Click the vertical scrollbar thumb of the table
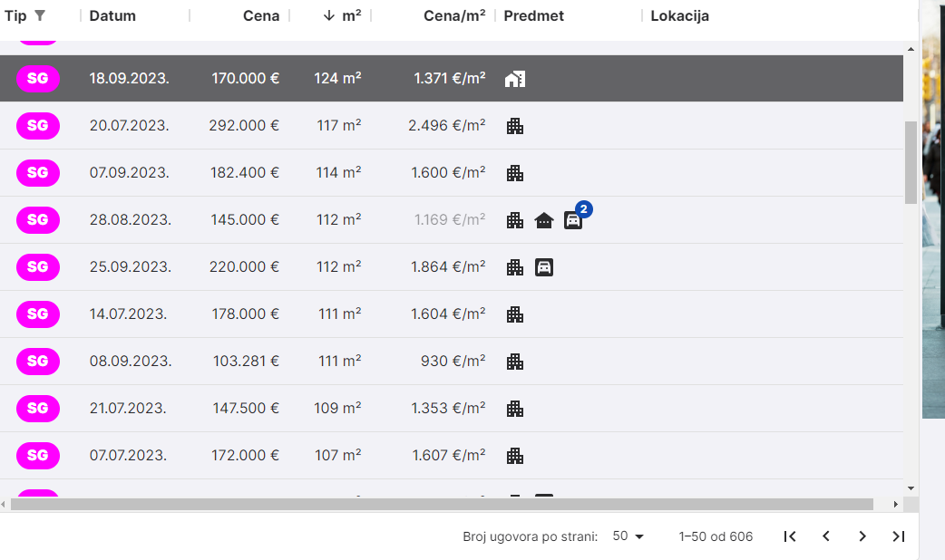945x560 pixels. [x=911, y=161]
